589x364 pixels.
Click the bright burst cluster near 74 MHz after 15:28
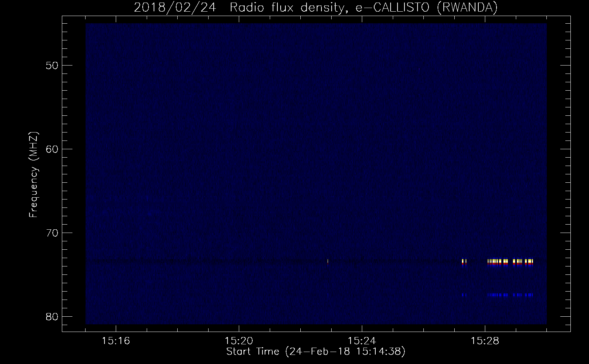510,263
